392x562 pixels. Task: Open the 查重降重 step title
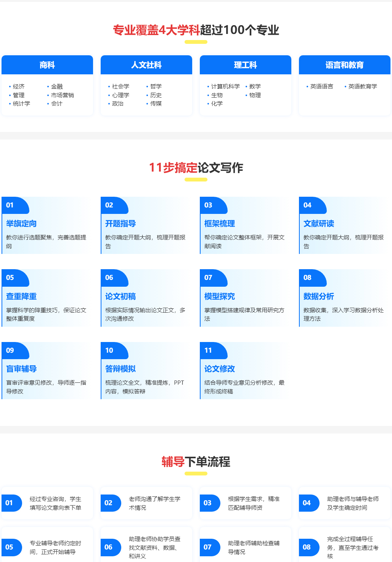(x=21, y=296)
